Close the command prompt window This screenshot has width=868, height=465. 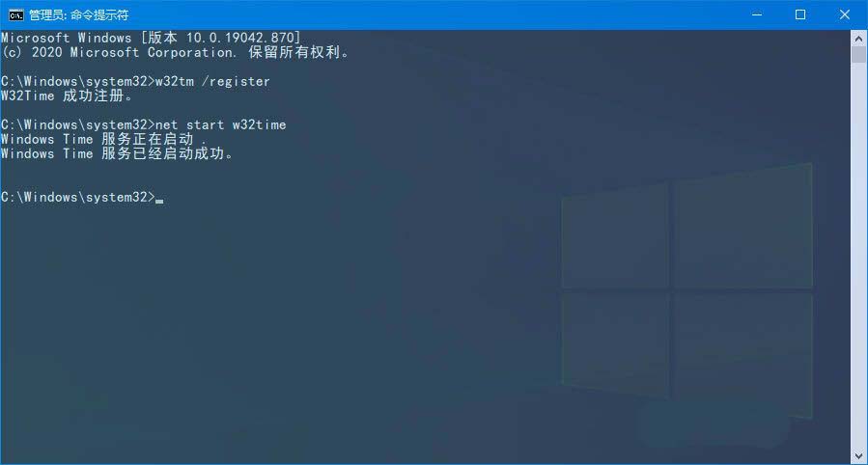[x=844, y=14]
